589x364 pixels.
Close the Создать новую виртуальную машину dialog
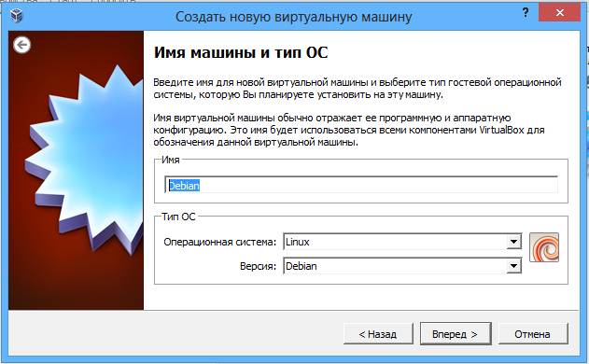(x=559, y=12)
